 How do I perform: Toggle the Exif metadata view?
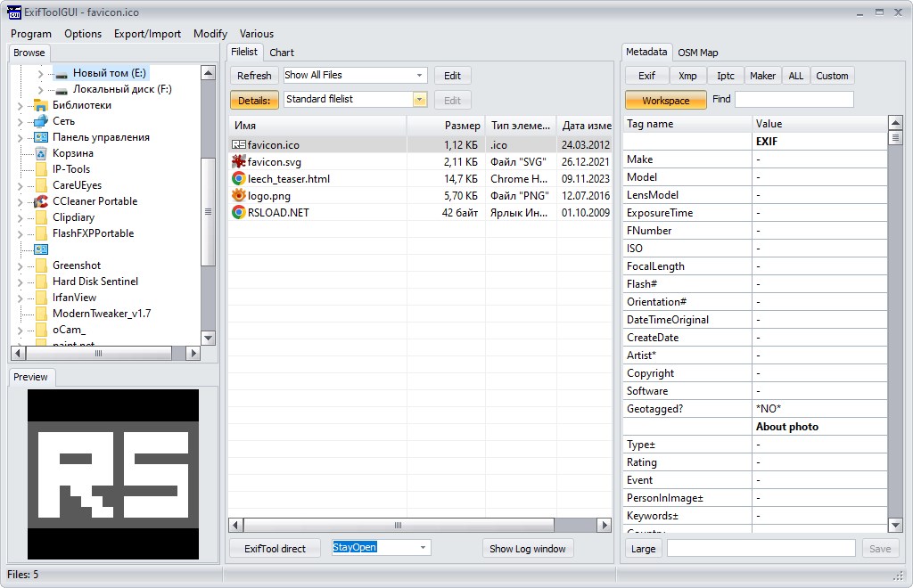646,76
